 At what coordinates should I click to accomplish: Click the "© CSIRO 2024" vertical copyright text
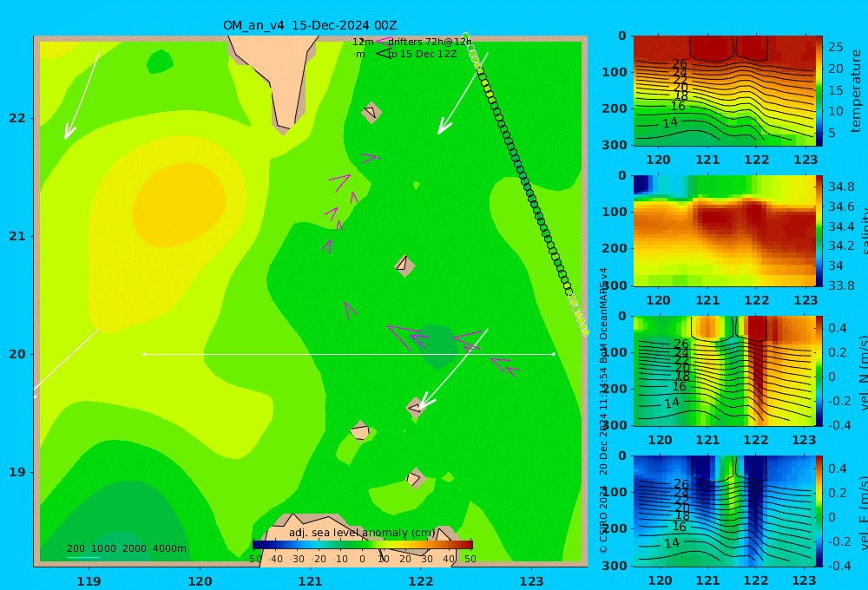coord(603,519)
